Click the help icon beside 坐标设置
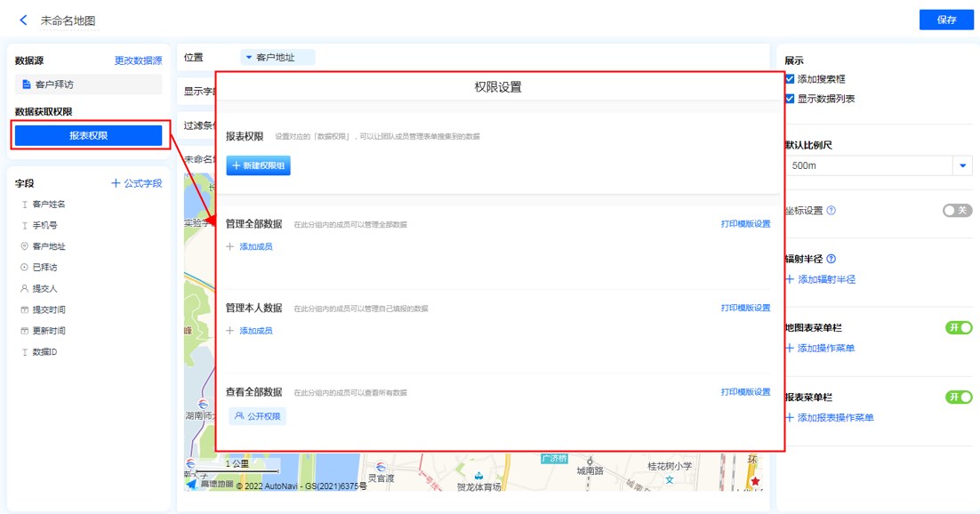This screenshot has height=514, width=980. [x=831, y=211]
